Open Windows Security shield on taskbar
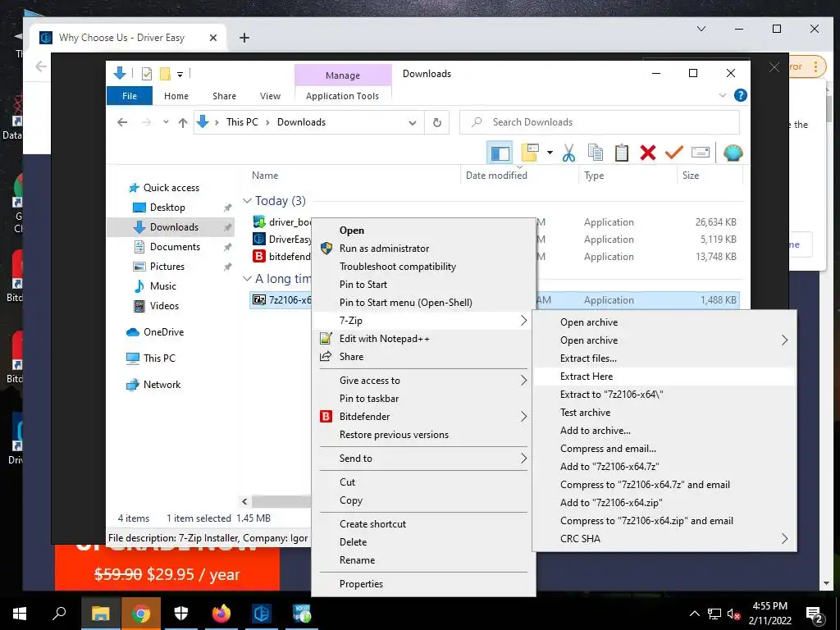 [x=181, y=614]
